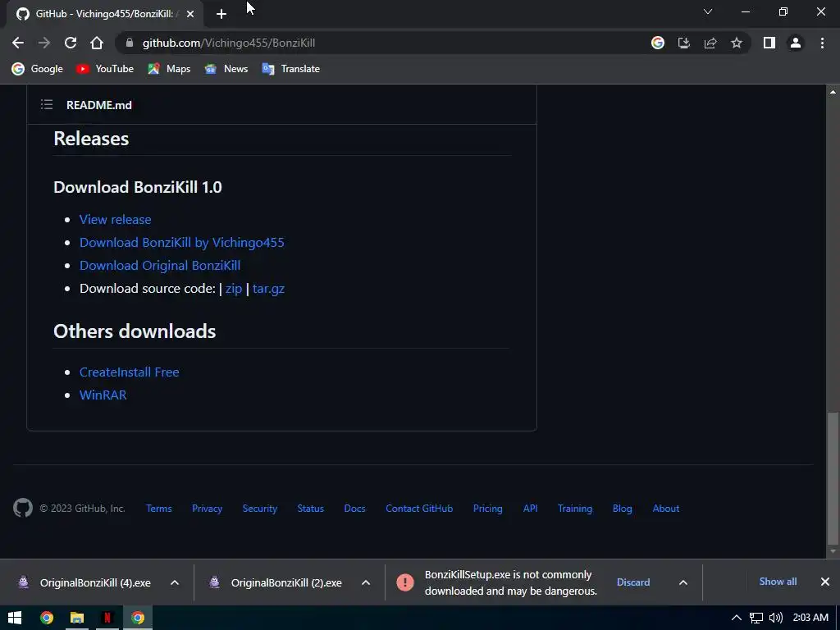Open Netflix from the taskbar

[107, 618]
